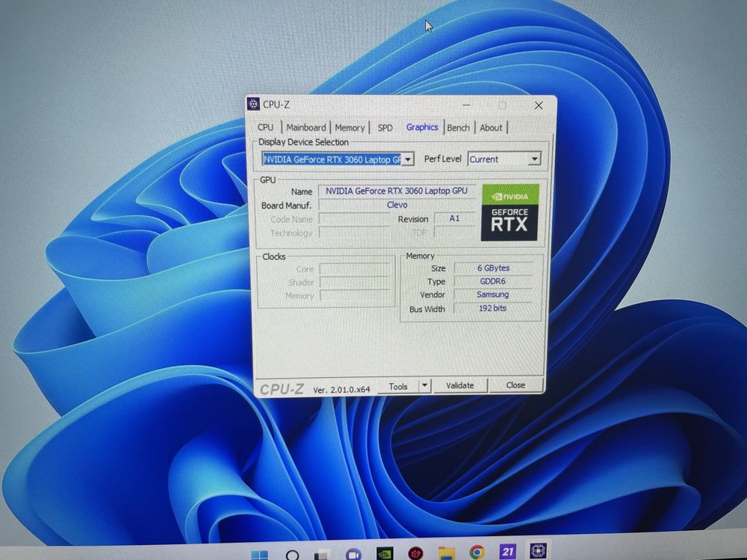Click the memory type 'GDDR6' value
The image size is (747, 560).
[x=492, y=281]
